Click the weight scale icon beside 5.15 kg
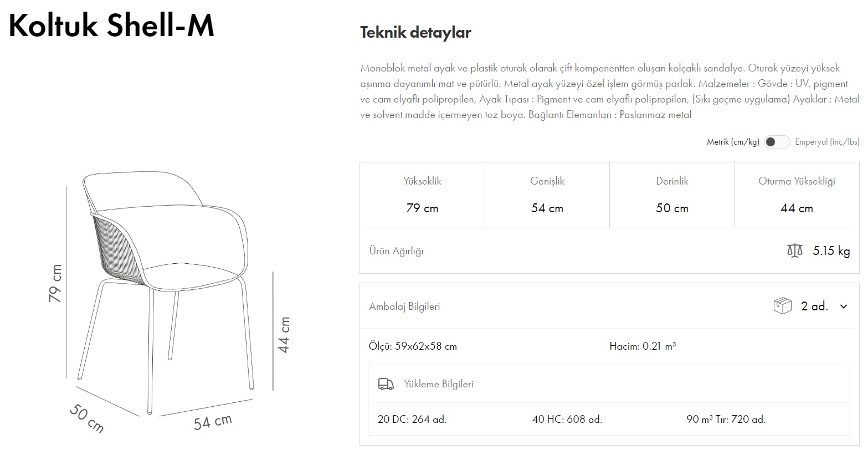868x455 pixels. (795, 250)
